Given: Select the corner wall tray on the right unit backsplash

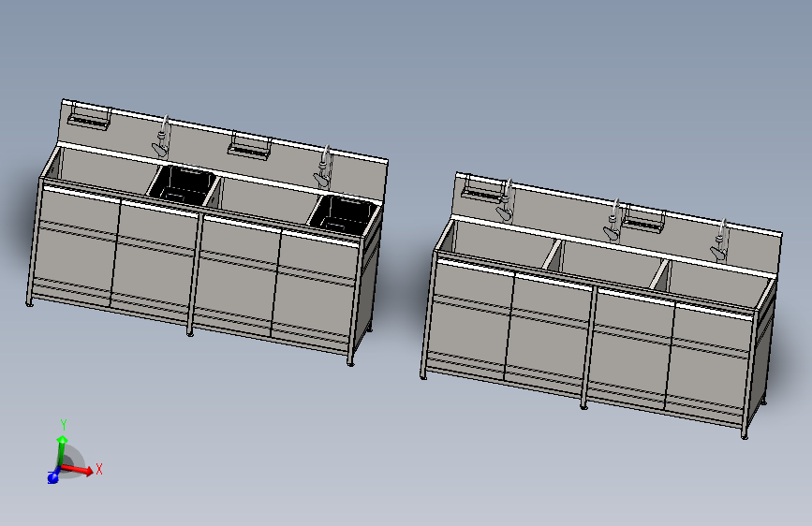Looking at the screenshot, I should pyautogui.click(x=482, y=187).
